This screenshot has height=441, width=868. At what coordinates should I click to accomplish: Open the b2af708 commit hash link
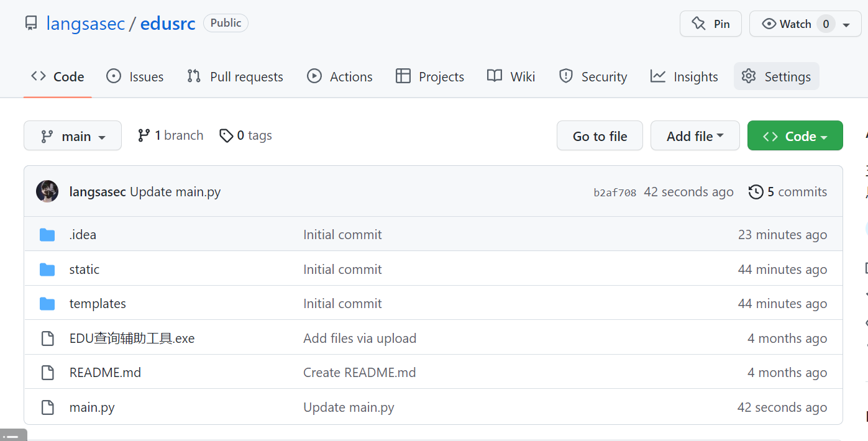pyautogui.click(x=614, y=193)
